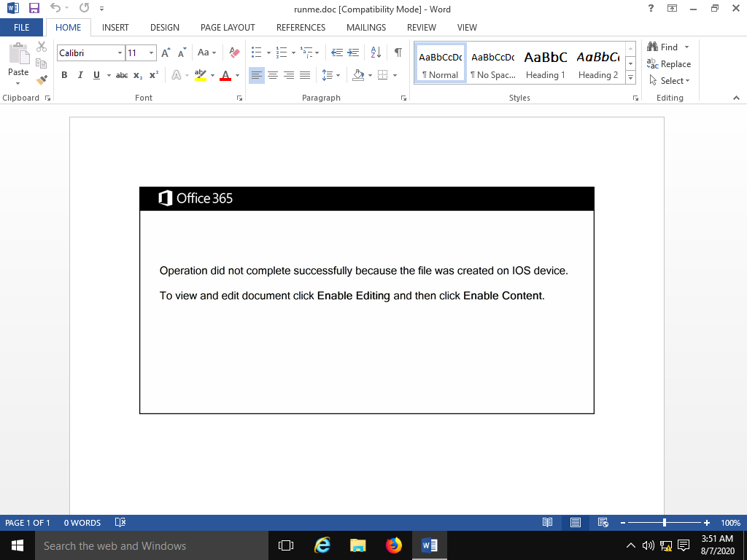Click the Paste clipboard icon
This screenshot has height=560, width=747.
click(18, 53)
